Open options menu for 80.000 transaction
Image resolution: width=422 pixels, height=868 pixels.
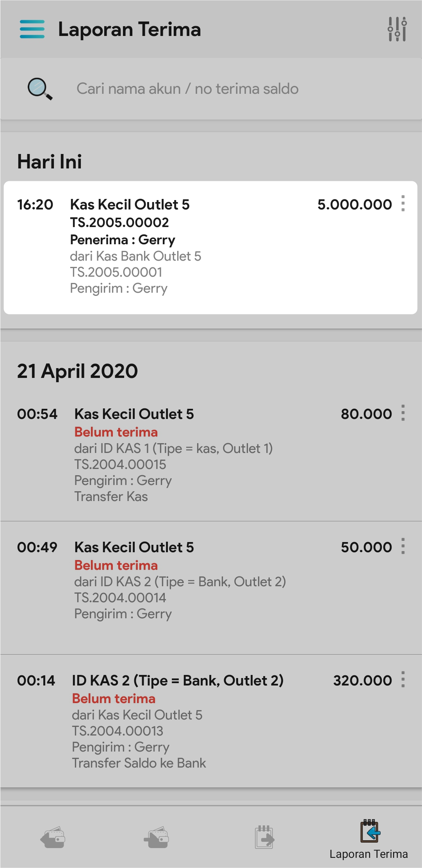tap(403, 413)
